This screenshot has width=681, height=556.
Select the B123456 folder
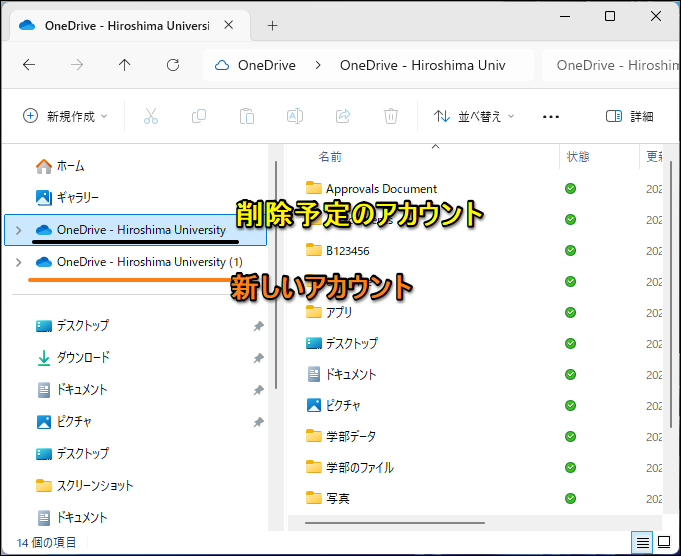click(x=337, y=251)
